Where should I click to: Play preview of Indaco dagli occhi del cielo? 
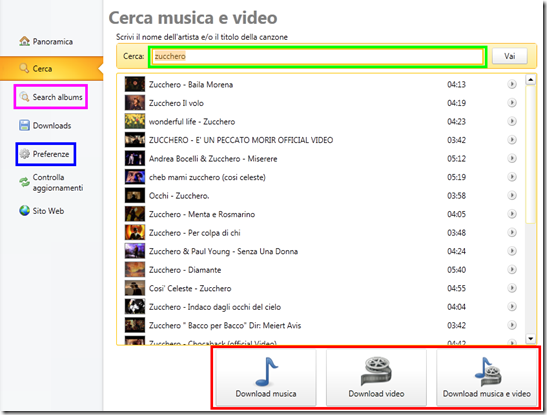512,307
